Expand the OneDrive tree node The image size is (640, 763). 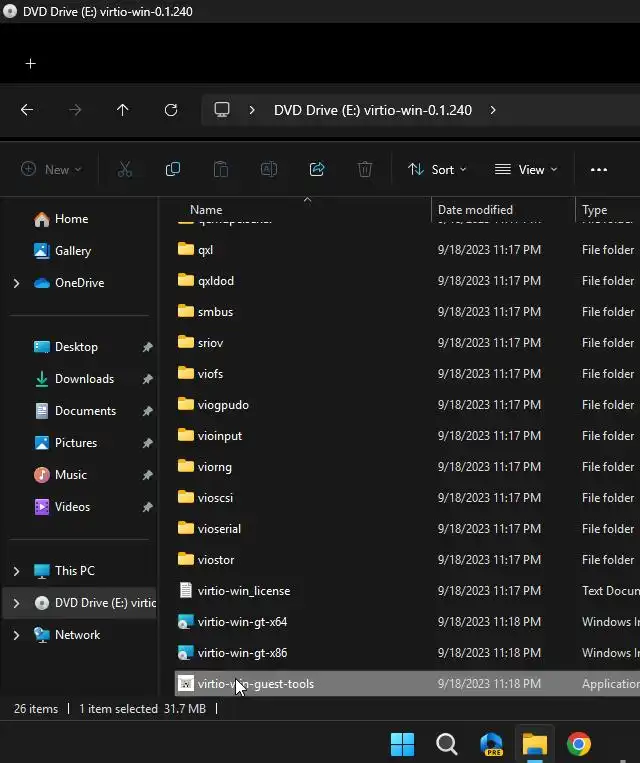pos(17,283)
